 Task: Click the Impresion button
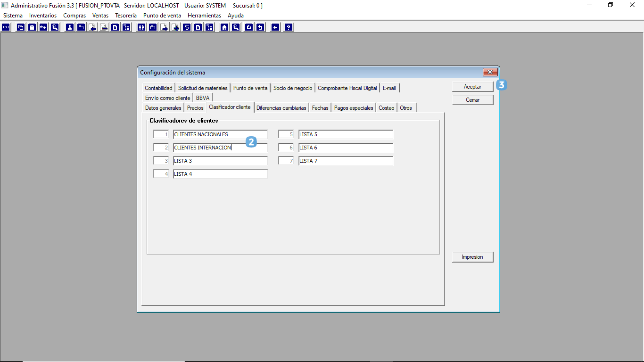click(472, 257)
